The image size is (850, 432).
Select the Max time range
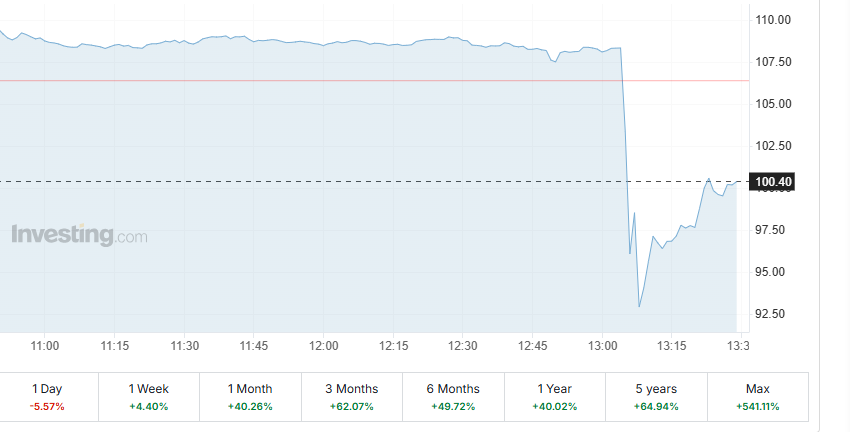click(x=758, y=397)
